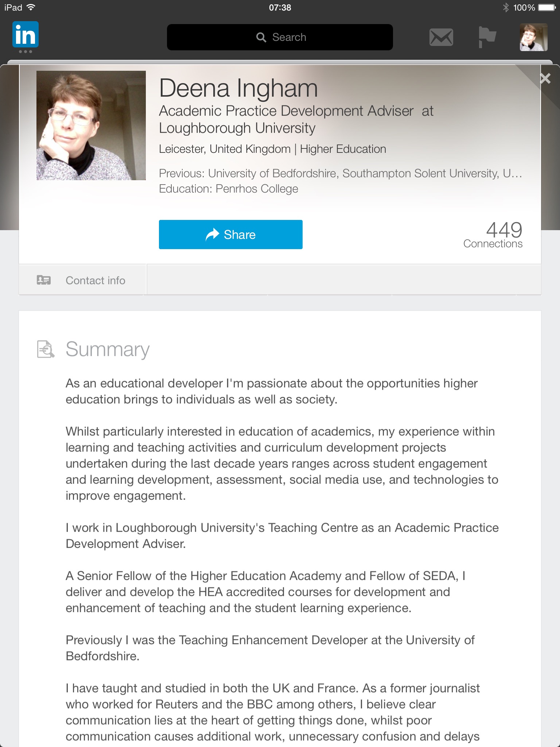Viewport: 560px width, 747px height.
Task: Open the messages envelope icon
Action: point(441,37)
